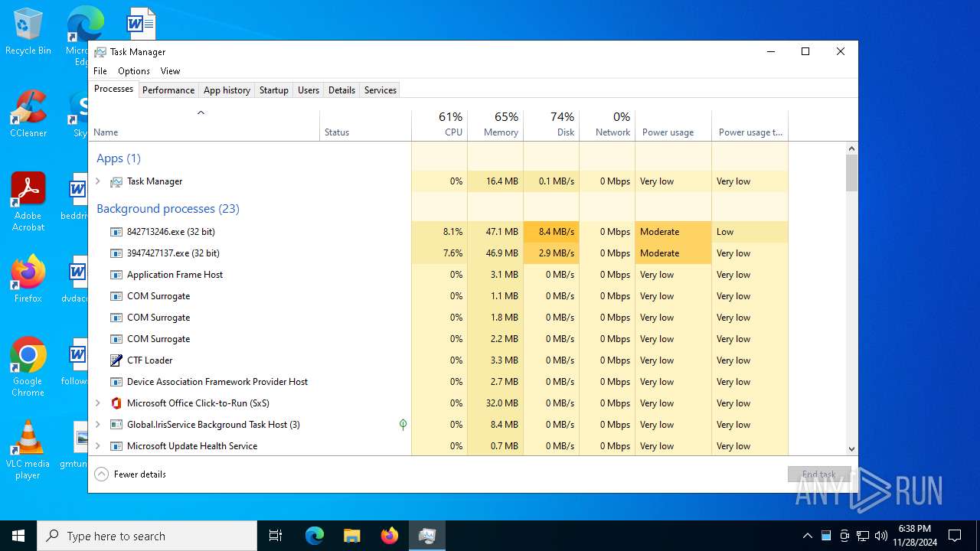Click the Task Manager process icon
The width and height of the screenshot is (980, 551).
point(116,181)
